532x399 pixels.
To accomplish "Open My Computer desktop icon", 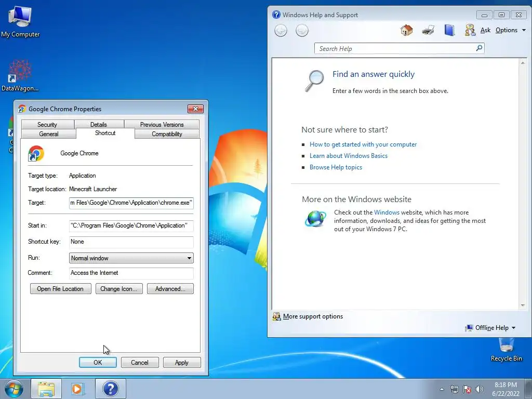I will pos(20,21).
